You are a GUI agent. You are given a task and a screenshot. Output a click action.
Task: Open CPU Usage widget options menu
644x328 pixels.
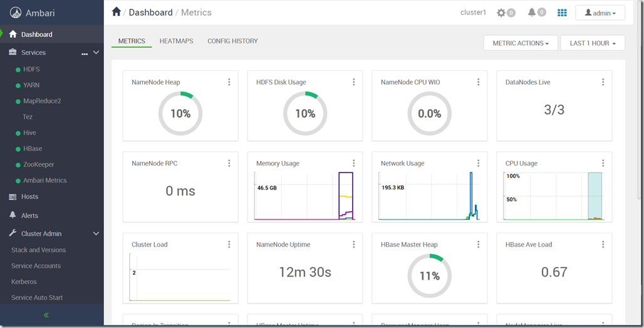coord(603,163)
